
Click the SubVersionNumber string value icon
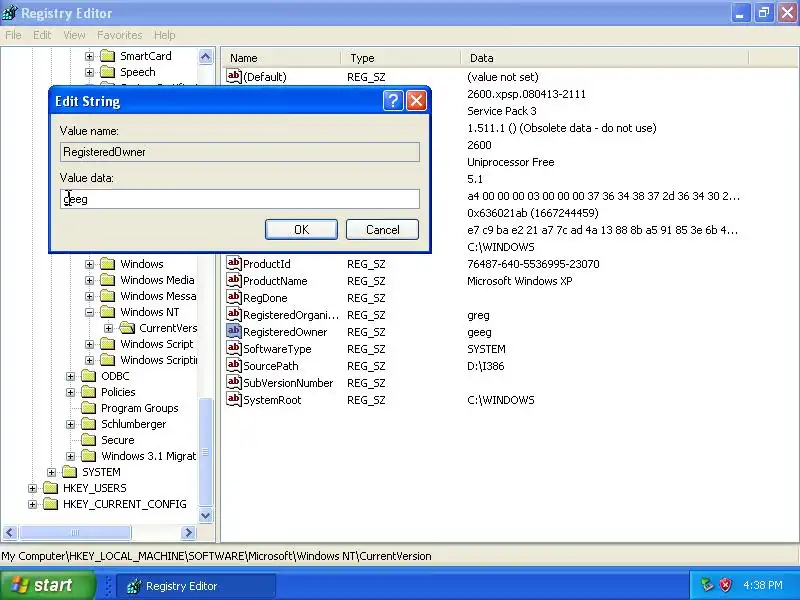click(x=234, y=382)
